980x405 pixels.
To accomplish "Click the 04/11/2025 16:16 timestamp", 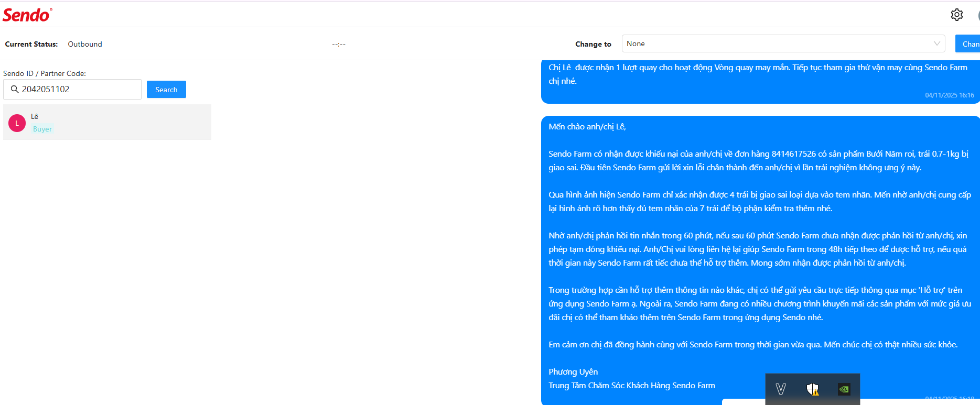I will point(950,95).
